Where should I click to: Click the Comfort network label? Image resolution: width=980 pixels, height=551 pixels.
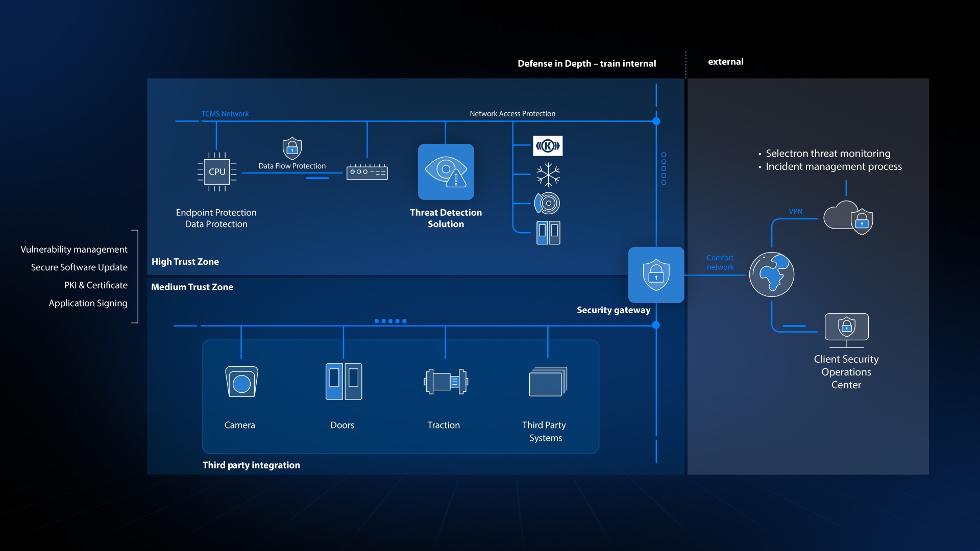pyautogui.click(x=720, y=262)
